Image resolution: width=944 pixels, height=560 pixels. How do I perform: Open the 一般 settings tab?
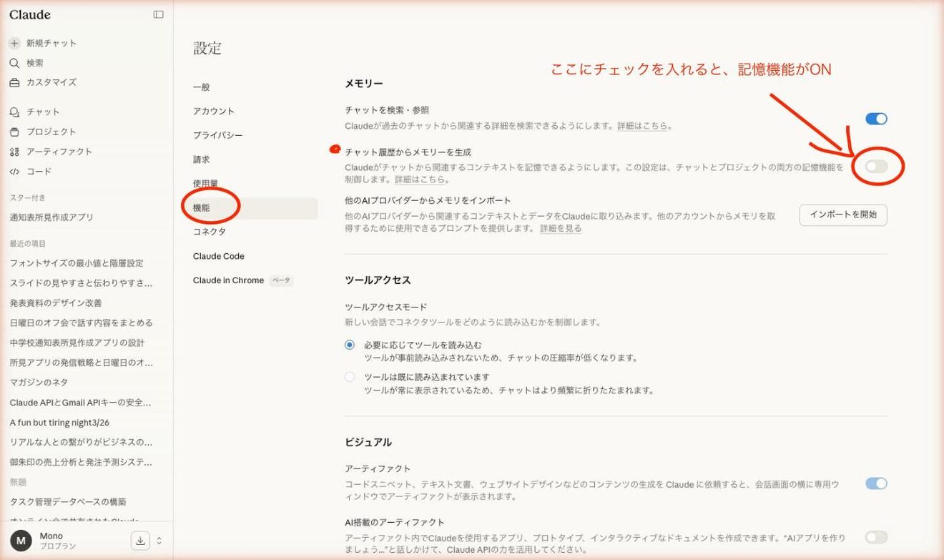pyautogui.click(x=202, y=87)
